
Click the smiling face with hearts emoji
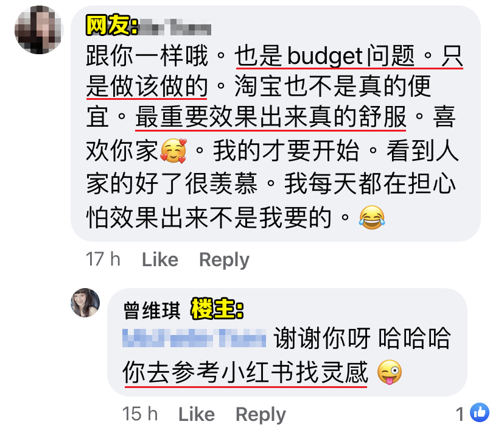point(173,150)
